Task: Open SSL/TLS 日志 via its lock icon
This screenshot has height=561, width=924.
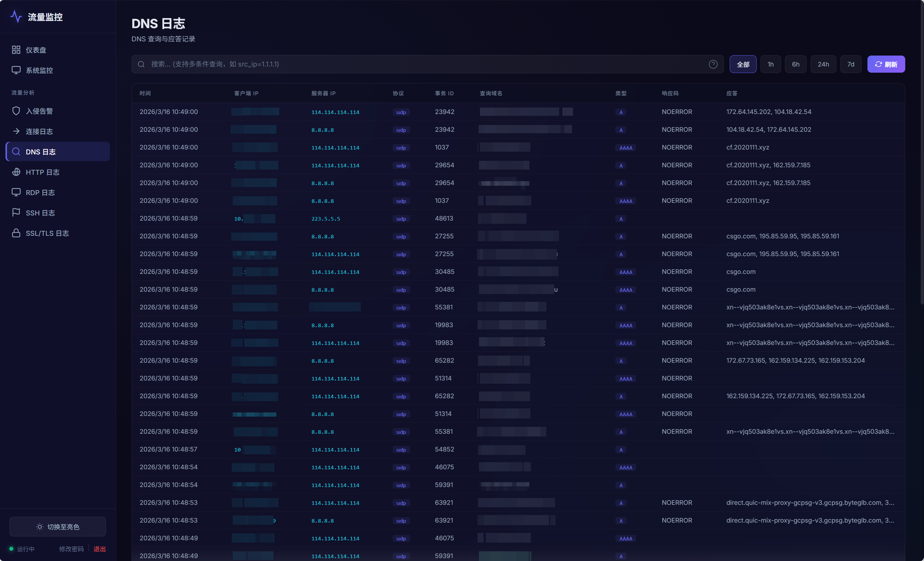Action: tap(16, 233)
